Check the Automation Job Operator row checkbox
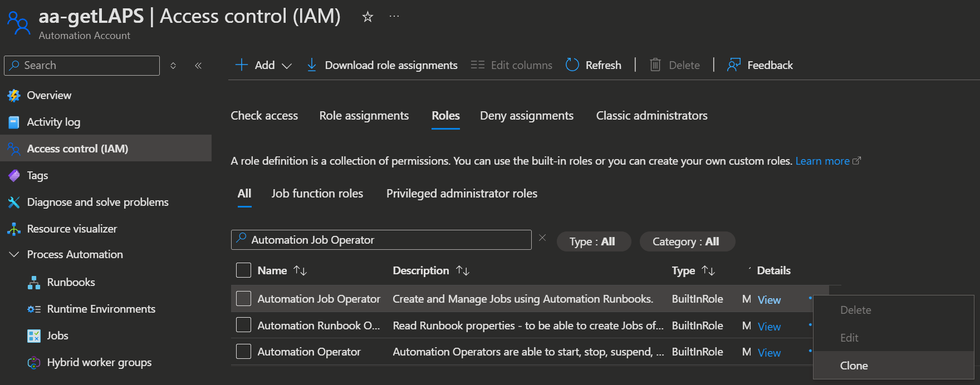This screenshot has height=385, width=980. [243, 299]
